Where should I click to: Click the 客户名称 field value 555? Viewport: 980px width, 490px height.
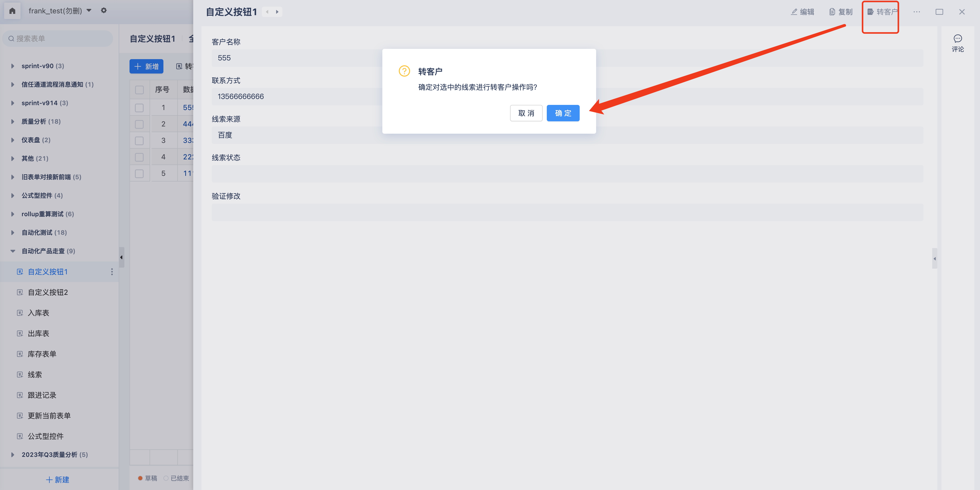pos(567,58)
